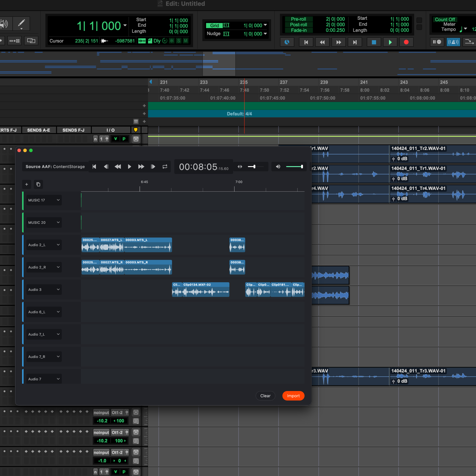Open main counter format dropdown arrow
476x476 pixels.
click(x=125, y=25)
